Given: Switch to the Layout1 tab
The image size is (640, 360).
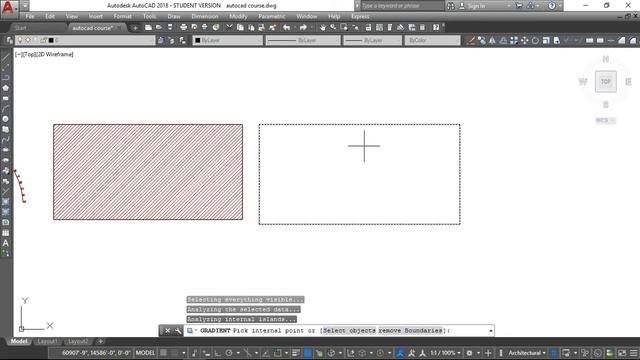Looking at the screenshot, I should click(47, 341).
